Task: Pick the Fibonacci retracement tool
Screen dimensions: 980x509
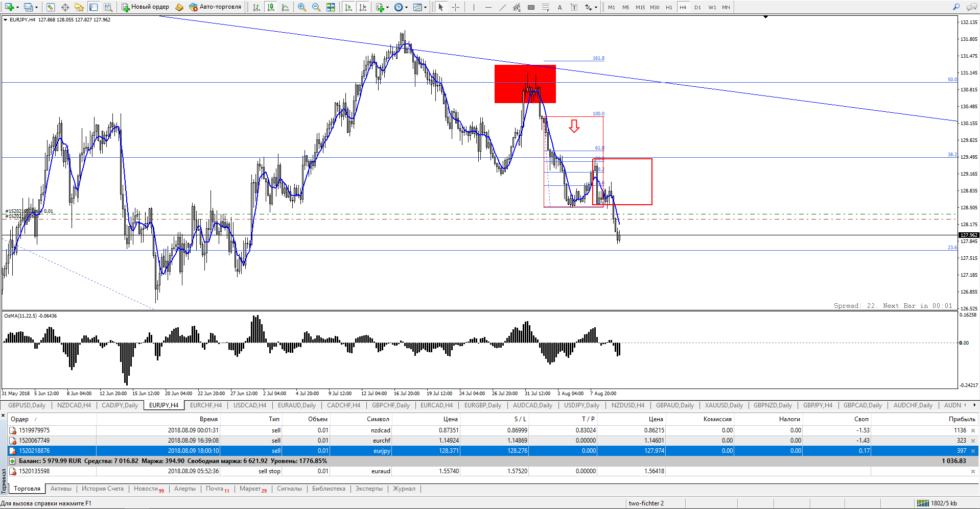Action: coord(545,7)
